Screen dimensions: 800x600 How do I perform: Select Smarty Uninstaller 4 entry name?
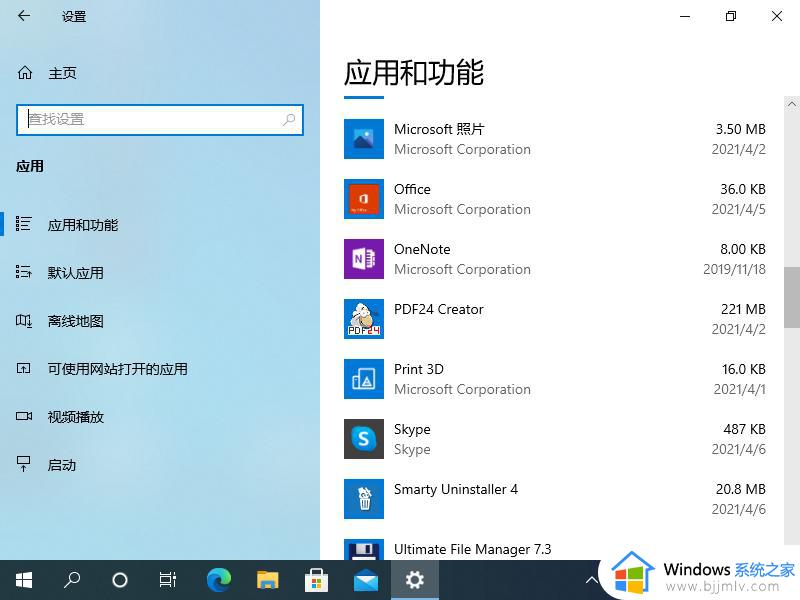point(456,489)
